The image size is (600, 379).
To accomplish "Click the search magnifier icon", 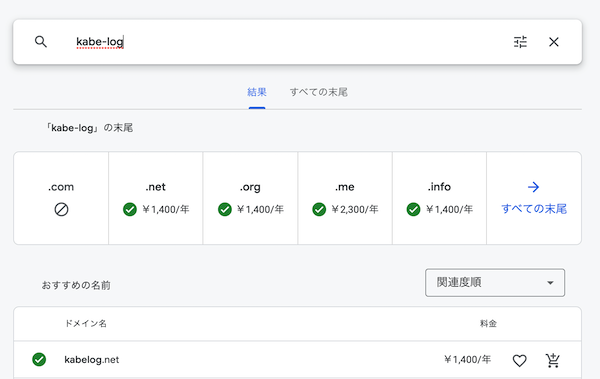I will (x=41, y=41).
